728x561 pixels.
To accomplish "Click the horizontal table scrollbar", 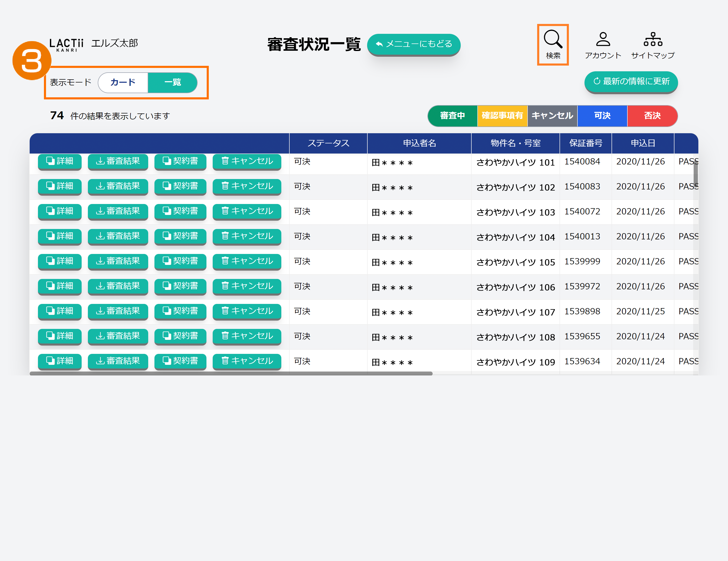I will (x=231, y=374).
